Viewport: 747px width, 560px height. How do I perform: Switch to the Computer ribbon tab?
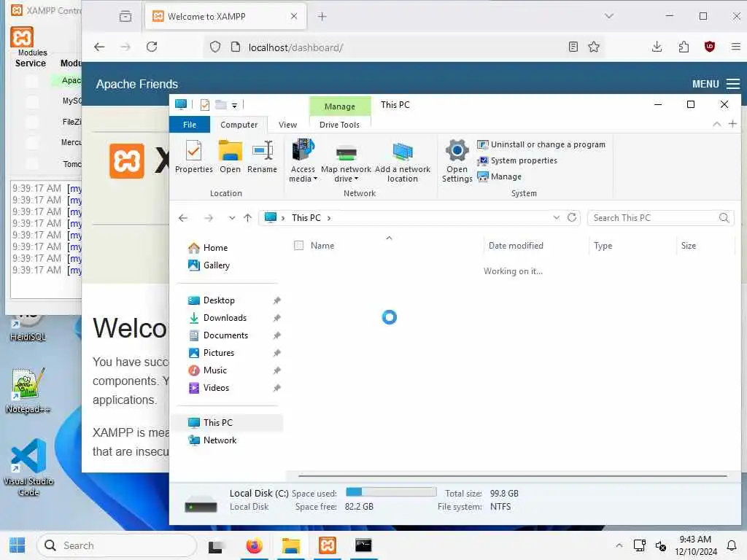(239, 124)
